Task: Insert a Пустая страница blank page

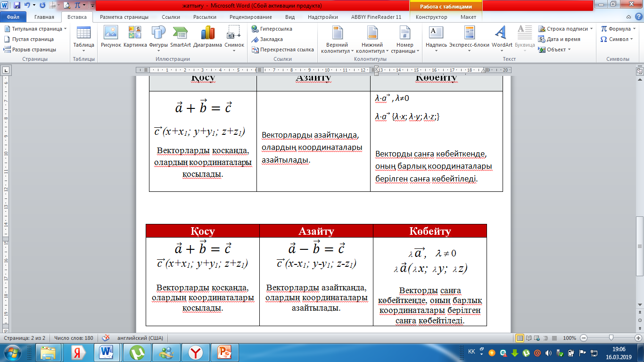Action: click(29, 39)
